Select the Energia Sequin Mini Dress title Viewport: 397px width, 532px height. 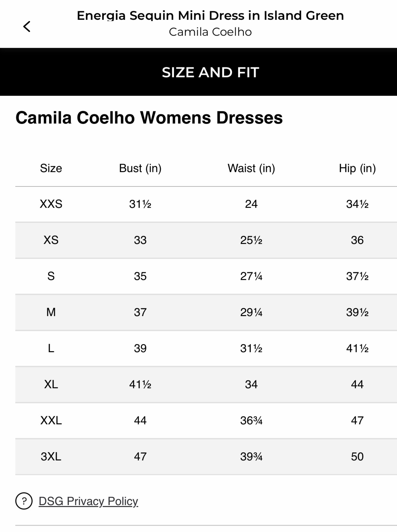coord(210,15)
